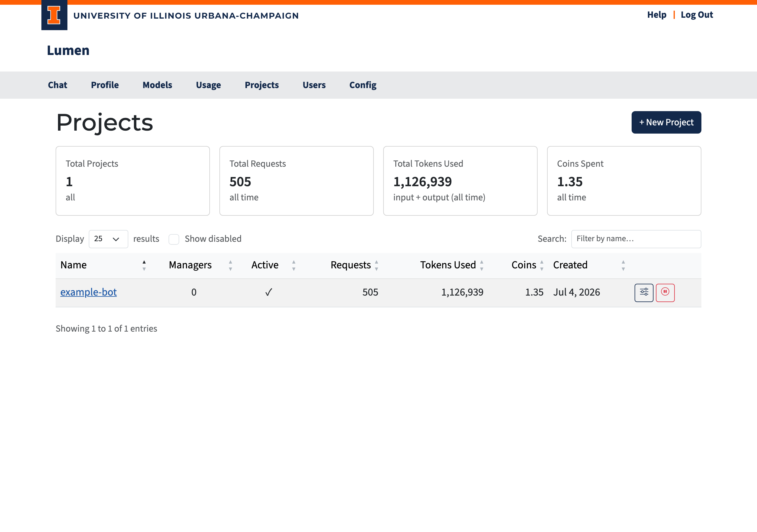
Task: Click the Jul 4, 2026 created date
Action: [x=577, y=292]
